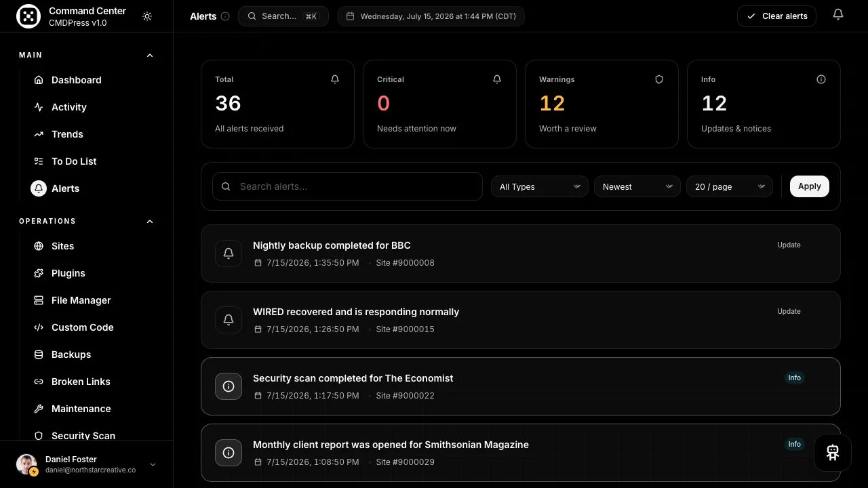Viewport: 868px width, 488px height.
Task: Open the top Search box
Action: tap(283, 16)
